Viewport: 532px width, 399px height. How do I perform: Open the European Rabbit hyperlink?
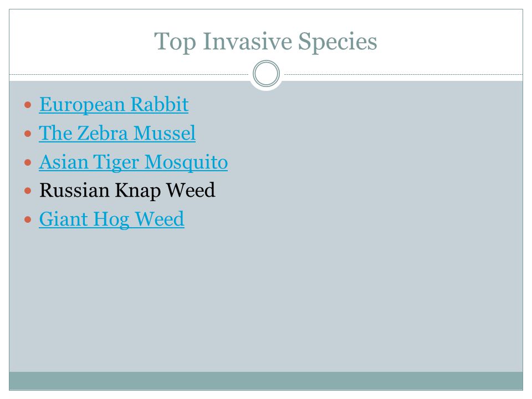114,105
